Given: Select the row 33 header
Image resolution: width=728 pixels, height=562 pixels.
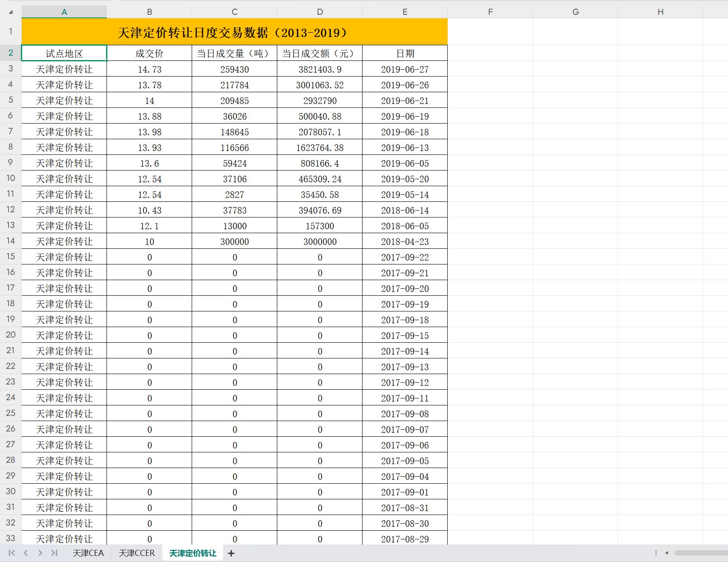Looking at the screenshot, I should [x=11, y=538].
